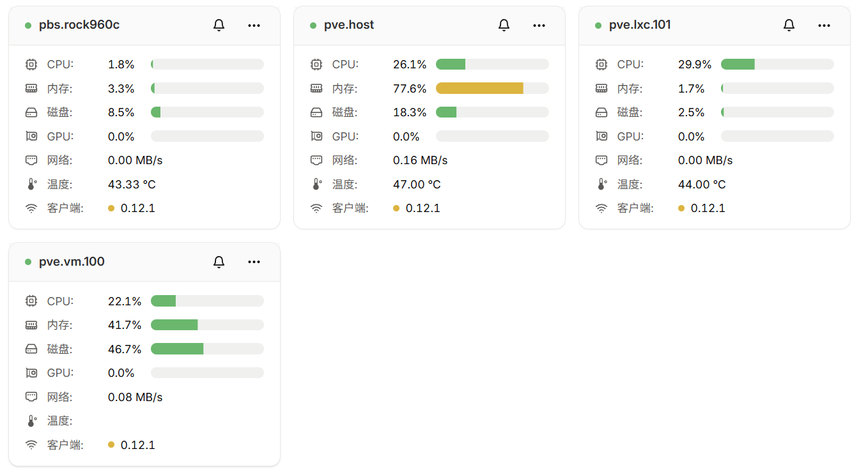Open alerts bell for pve.host

click(x=504, y=26)
